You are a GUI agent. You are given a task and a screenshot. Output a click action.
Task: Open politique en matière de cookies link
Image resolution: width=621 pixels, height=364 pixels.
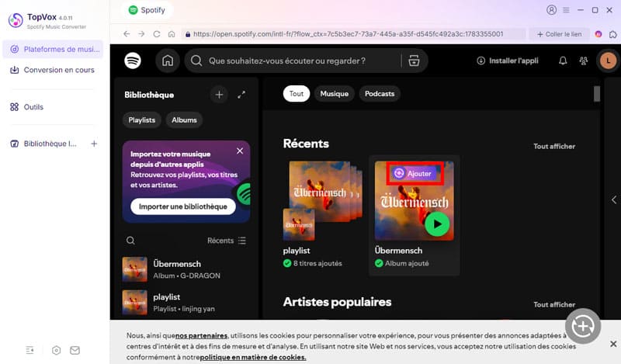[x=253, y=357]
